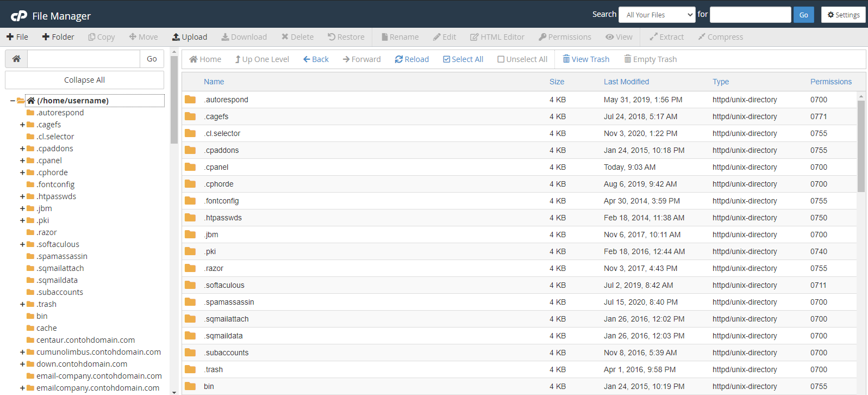Expand the .trash tree node
Screen dimensions: 868x395
click(22, 304)
